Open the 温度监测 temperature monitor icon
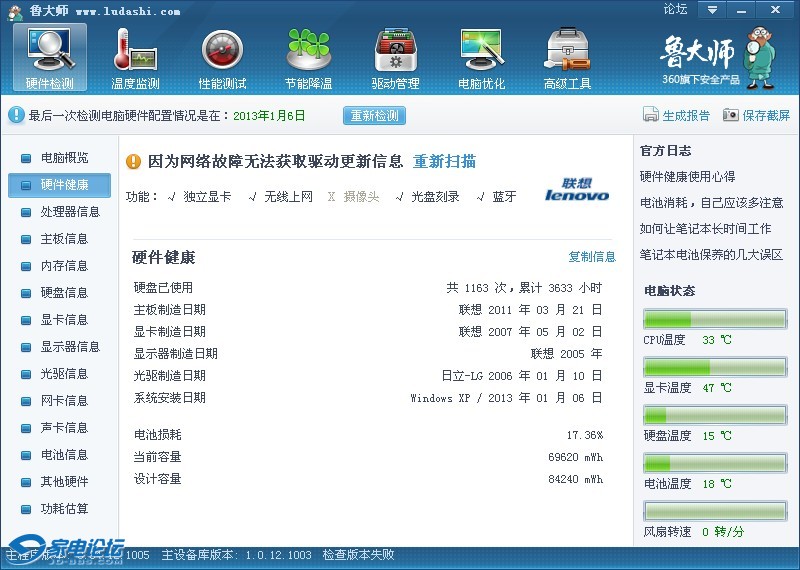Image resolution: width=800 pixels, height=570 pixels. click(135, 50)
